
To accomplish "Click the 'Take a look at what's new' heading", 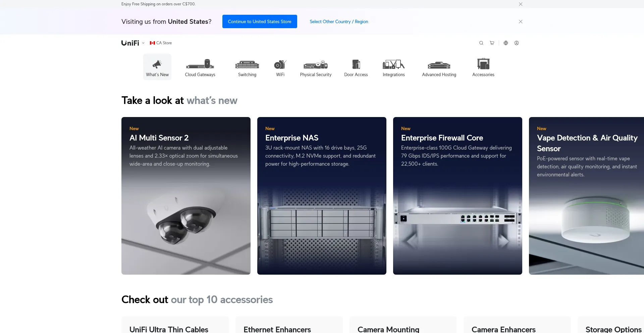I will [179, 101].
